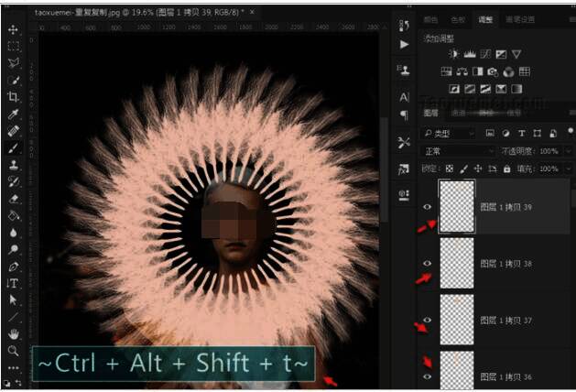
Task: Select the Crop tool
Action: 13,96
